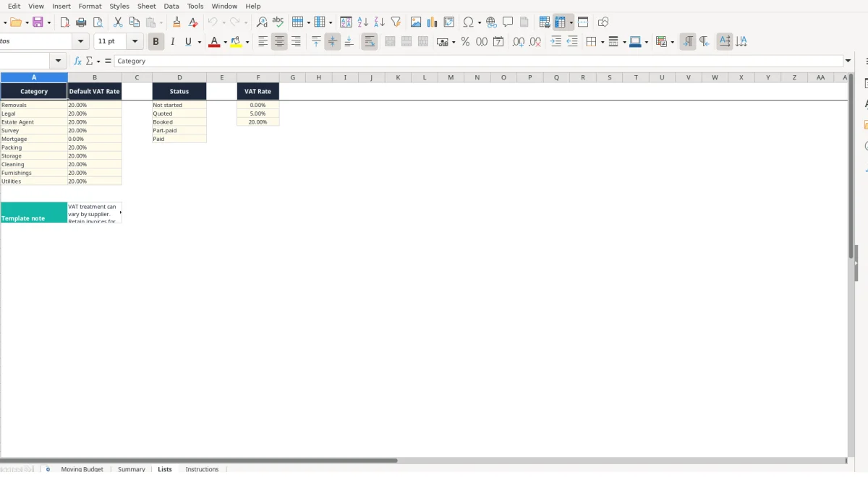
Task: Open the font size dropdown
Action: [135, 42]
